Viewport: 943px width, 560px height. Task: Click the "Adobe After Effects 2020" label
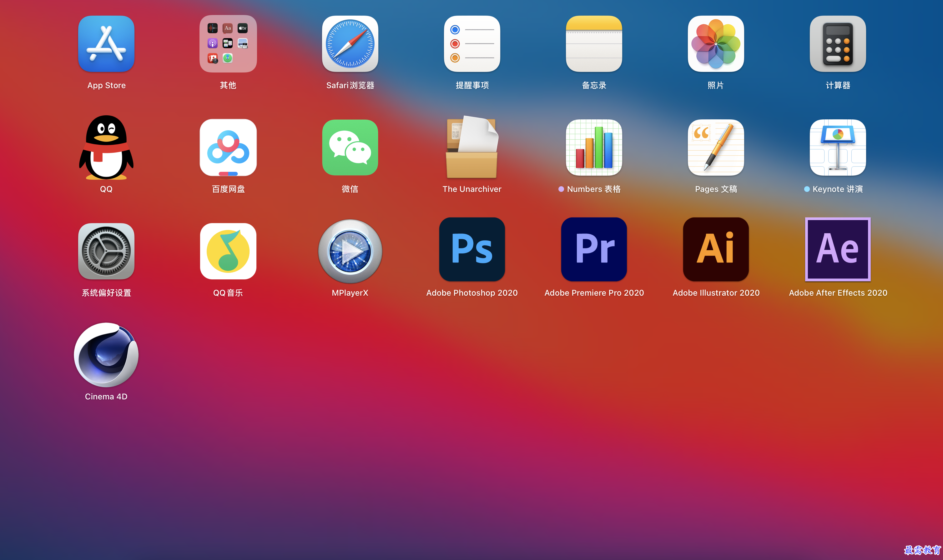838,293
